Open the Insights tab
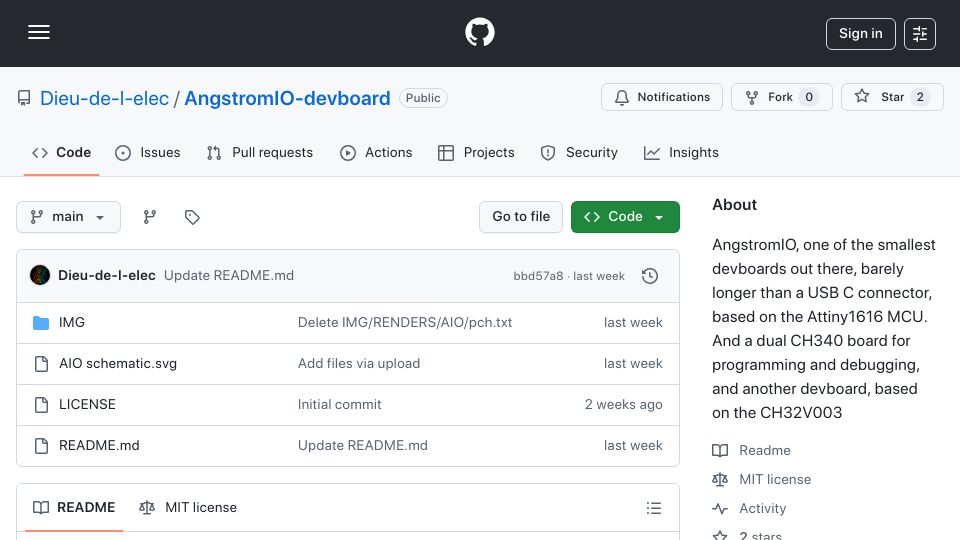The image size is (960, 540). click(681, 152)
